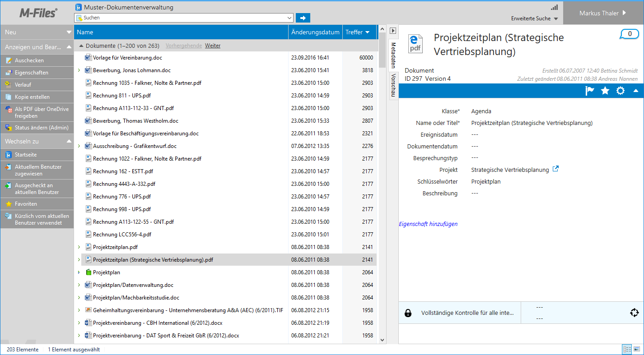
Task: Expand the Projektplan tree item
Action: coord(79,272)
